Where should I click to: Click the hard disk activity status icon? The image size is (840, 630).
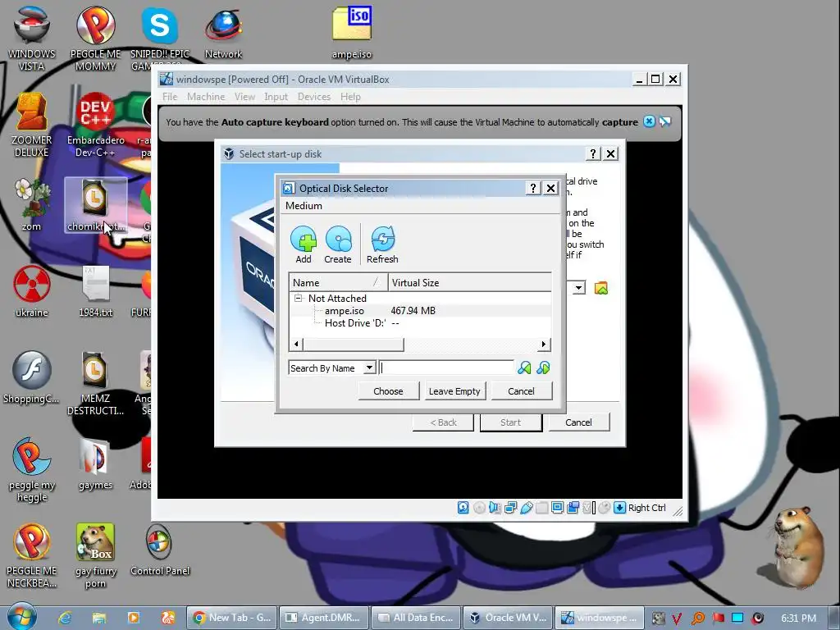click(x=463, y=507)
